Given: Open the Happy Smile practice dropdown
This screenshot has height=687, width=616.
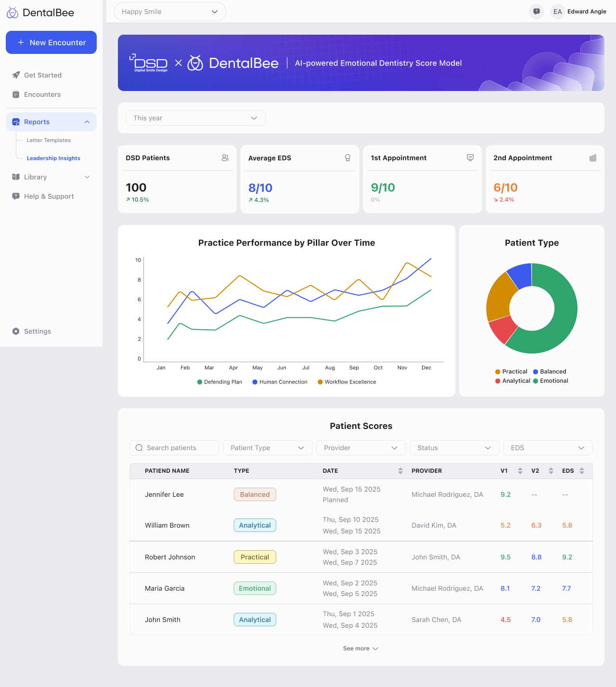Looking at the screenshot, I should coord(169,12).
